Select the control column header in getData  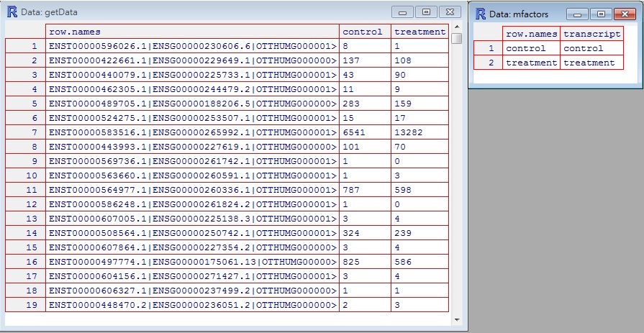pos(365,32)
